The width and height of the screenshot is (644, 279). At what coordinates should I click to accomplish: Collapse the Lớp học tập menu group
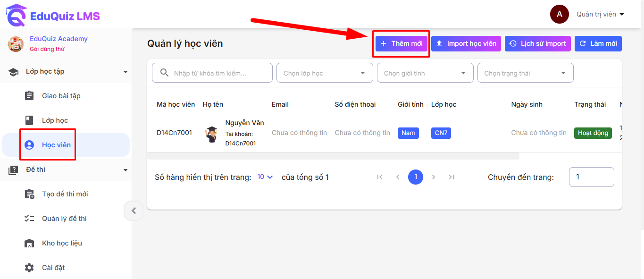125,72
